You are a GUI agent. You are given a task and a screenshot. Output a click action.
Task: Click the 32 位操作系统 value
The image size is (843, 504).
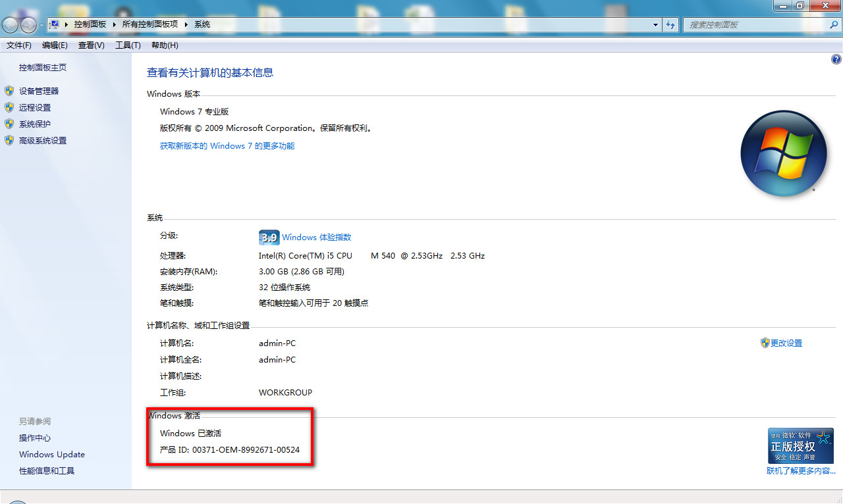(x=285, y=288)
